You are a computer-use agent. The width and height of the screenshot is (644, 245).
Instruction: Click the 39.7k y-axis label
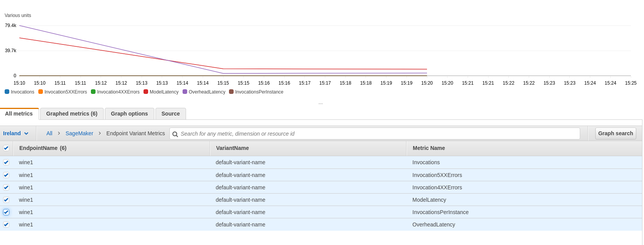[10, 51]
